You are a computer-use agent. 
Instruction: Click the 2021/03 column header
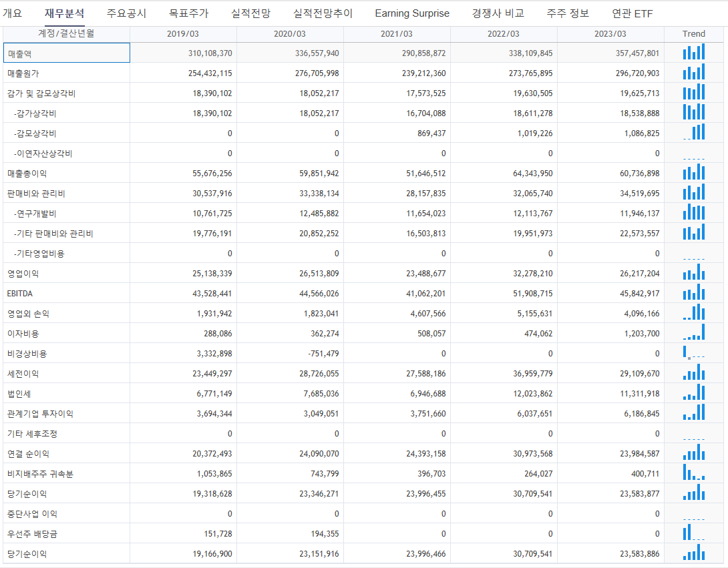coord(397,34)
